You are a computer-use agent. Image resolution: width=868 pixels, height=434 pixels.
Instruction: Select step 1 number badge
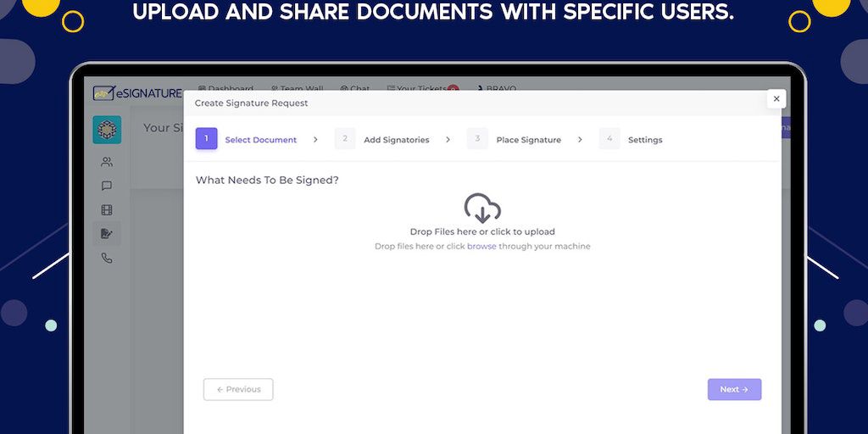point(207,138)
